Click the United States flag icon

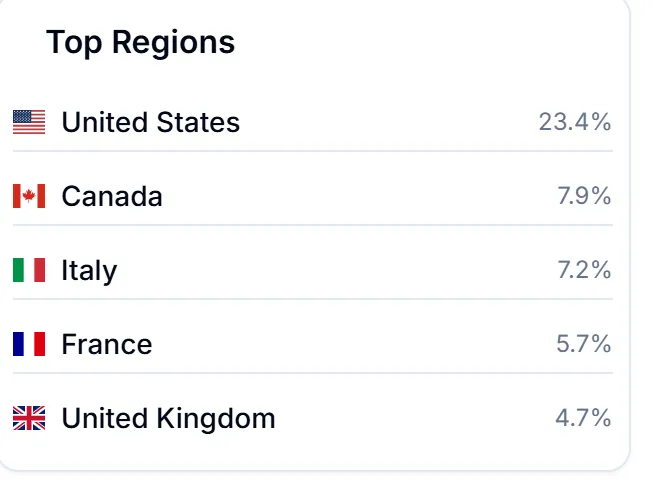pos(29,123)
